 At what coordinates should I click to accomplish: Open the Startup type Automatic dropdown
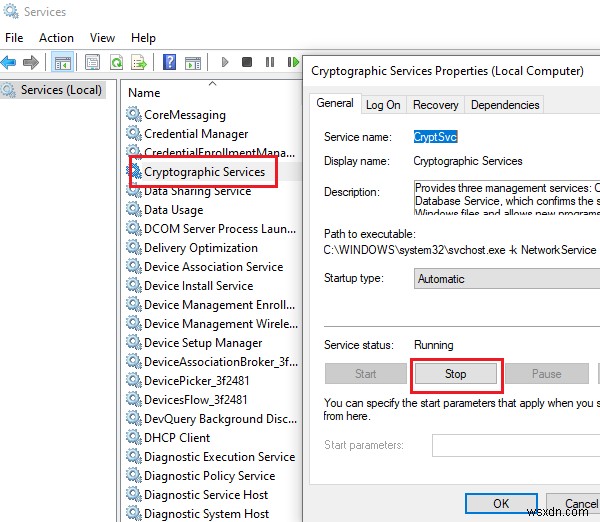point(507,279)
